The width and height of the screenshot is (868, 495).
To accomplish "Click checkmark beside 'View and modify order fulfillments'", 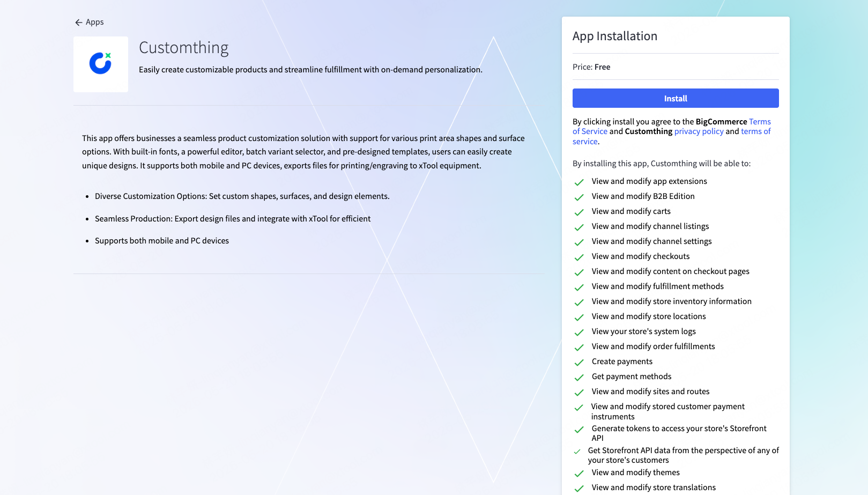I will pos(579,348).
